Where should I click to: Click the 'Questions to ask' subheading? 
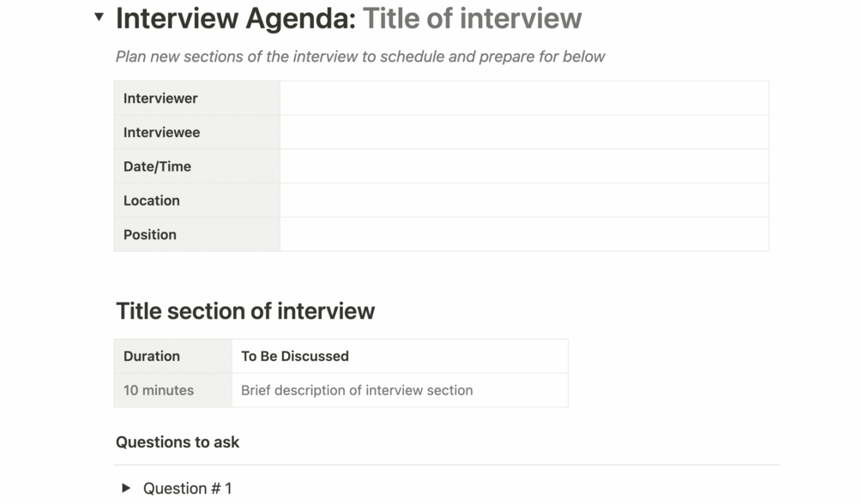click(178, 442)
